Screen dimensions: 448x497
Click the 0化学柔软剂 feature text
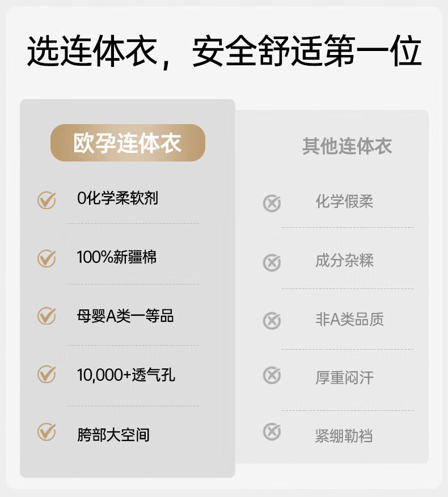pos(117,198)
